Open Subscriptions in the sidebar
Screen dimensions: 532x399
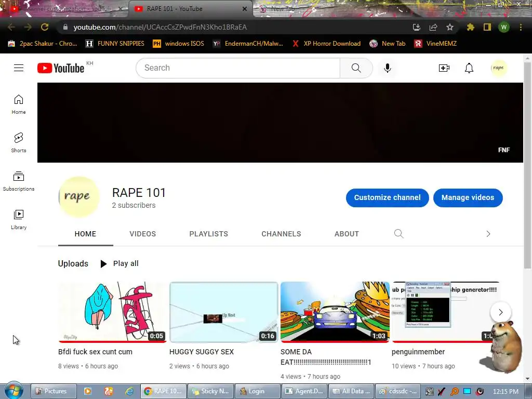tap(19, 181)
